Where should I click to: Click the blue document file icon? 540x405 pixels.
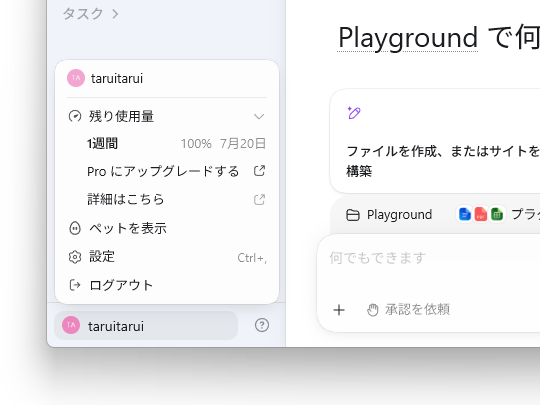(x=465, y=214)
